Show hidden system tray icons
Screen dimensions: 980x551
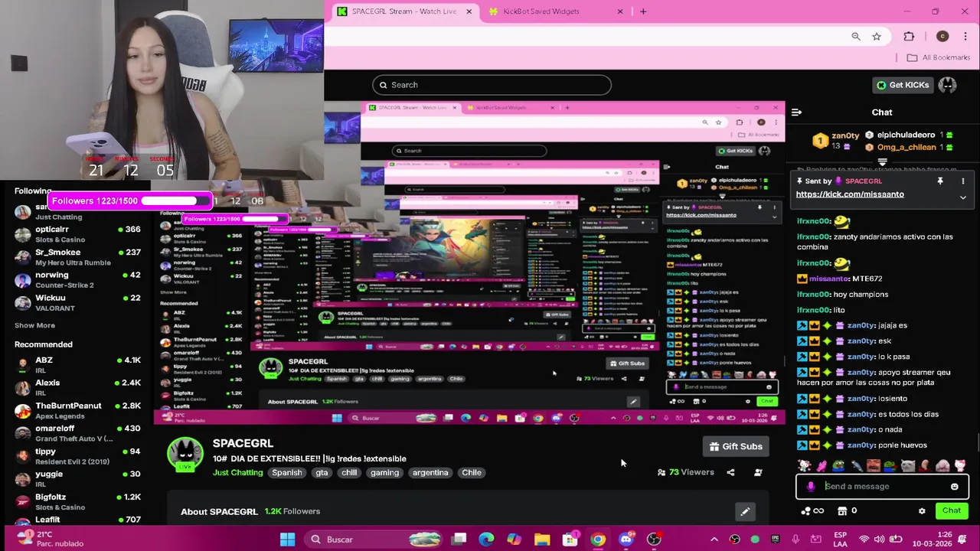tap(714, 540)
